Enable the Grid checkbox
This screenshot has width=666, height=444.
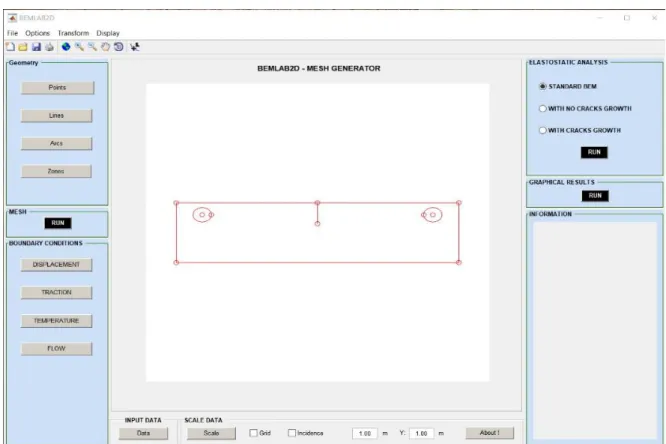point(254,433)
